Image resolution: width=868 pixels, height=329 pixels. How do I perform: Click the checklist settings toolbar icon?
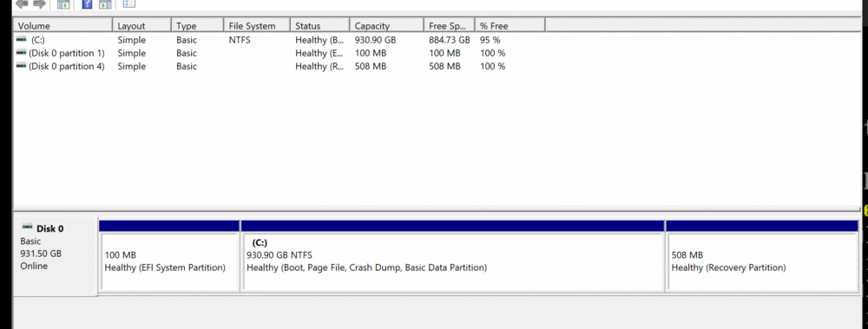tap(129, 3)
